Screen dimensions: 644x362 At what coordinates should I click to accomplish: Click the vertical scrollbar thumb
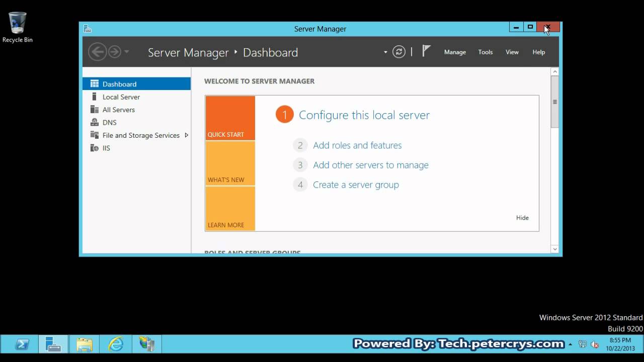pos(555,102)
